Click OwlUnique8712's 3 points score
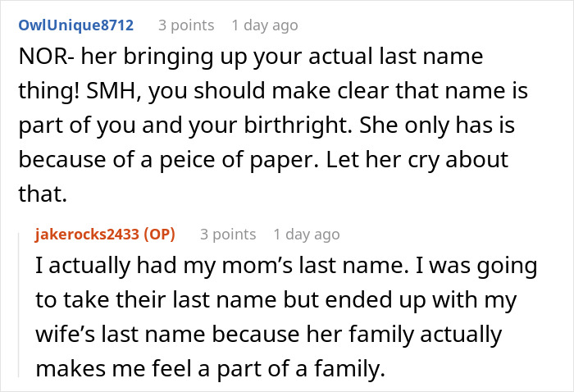The height and width of the screenshot is (392, 574). (186, 25)
